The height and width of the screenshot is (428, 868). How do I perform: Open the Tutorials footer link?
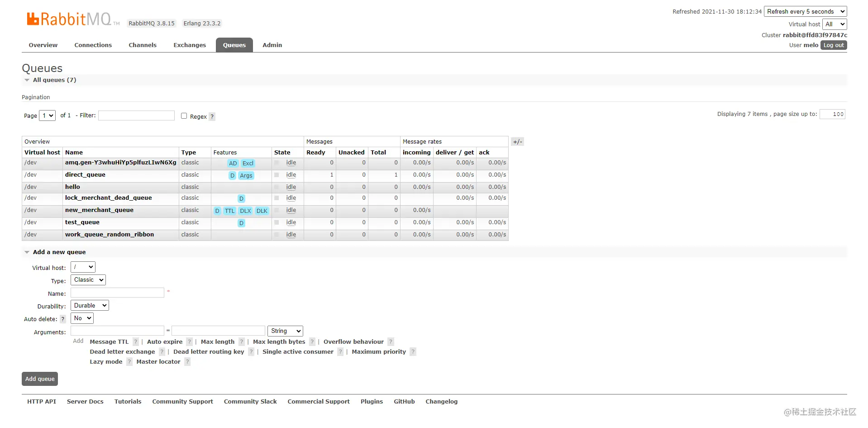128,402
